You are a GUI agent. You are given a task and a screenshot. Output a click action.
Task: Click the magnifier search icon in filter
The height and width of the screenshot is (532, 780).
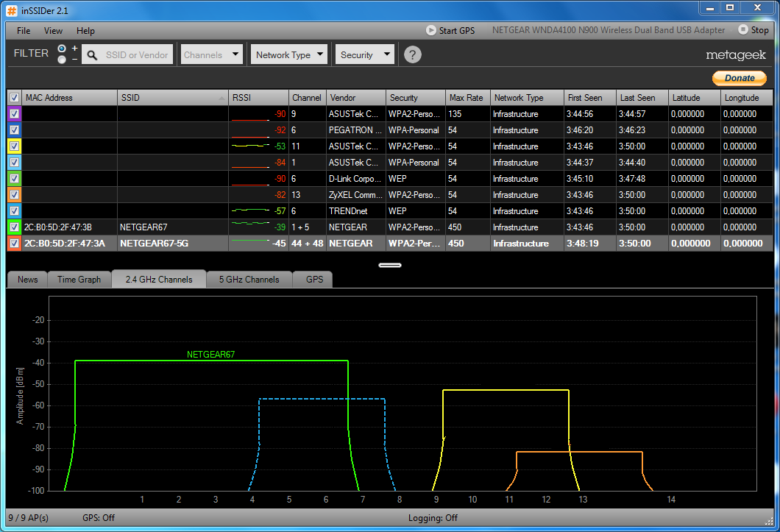tap(92, 54)
